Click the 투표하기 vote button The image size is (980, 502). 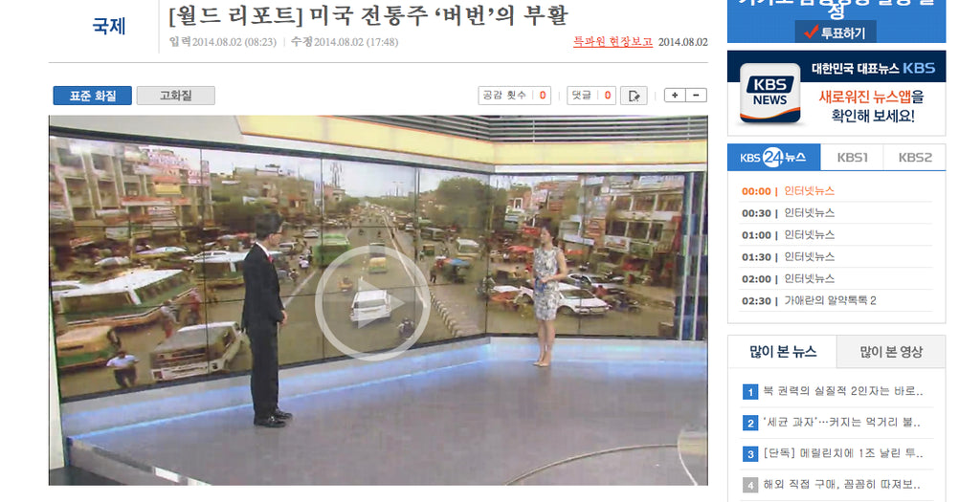pos(835,32)
